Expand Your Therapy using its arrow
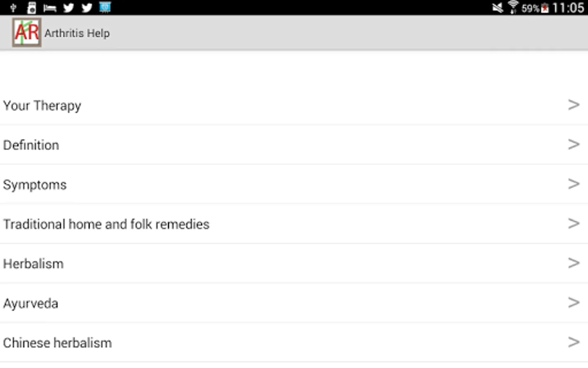The height and width of the screenshot is (368, 588). (574, 105)
